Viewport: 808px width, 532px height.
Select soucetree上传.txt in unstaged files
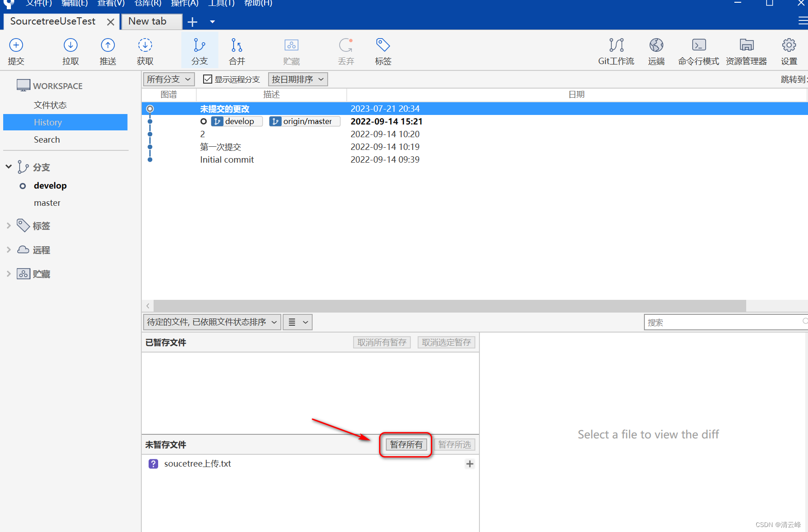[310, 463]
